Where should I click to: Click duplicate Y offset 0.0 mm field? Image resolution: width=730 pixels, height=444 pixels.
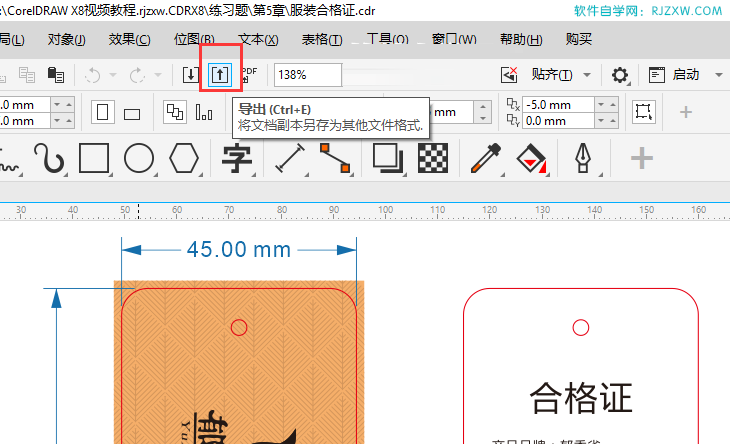click(558, 121)
